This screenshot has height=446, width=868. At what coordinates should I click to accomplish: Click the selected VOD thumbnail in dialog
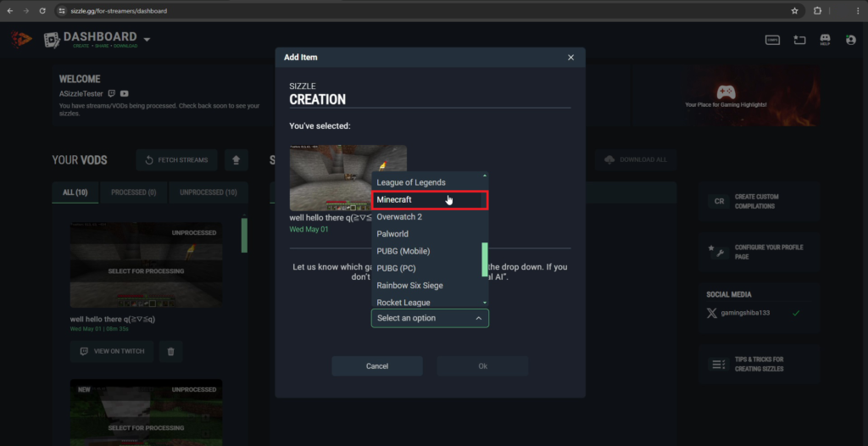pos(348,177)
